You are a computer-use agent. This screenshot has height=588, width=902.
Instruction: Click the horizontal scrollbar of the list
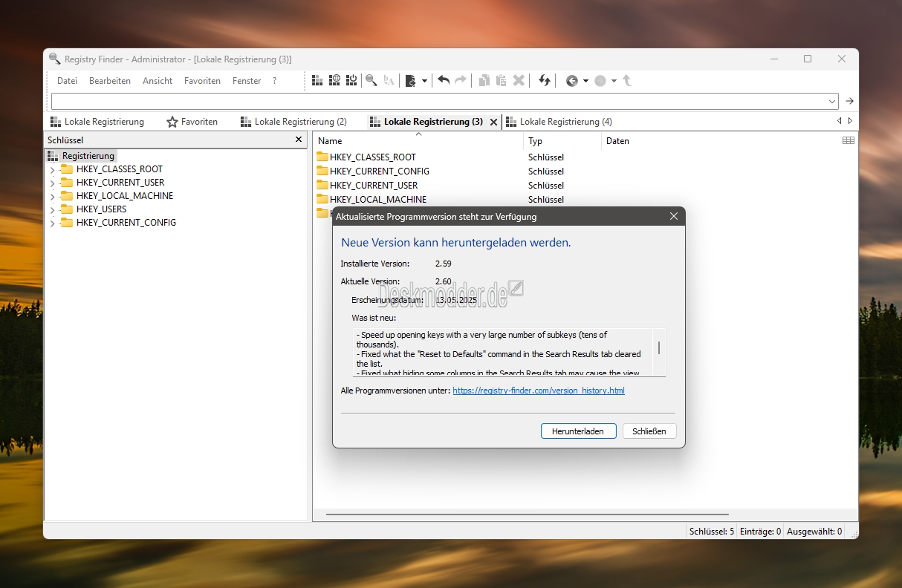coord(528,514)
